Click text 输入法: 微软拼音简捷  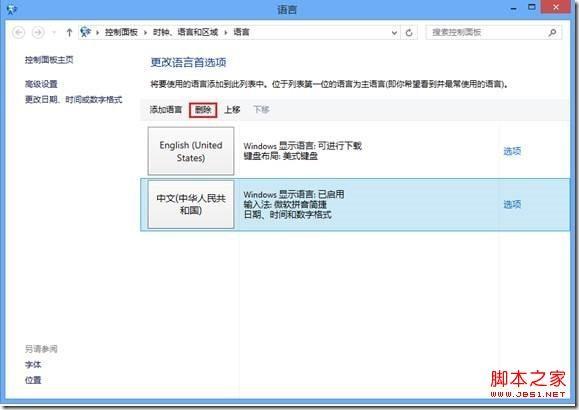coord(285,204)
